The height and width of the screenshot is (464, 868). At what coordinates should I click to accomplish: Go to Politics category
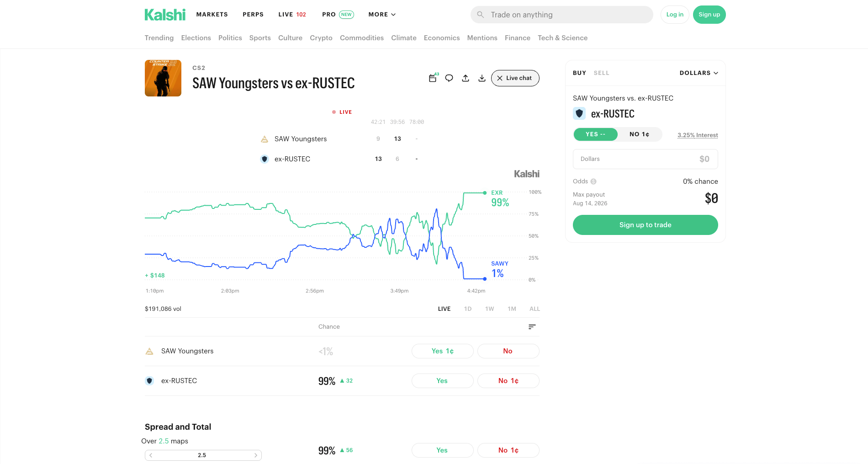[230, 38]
